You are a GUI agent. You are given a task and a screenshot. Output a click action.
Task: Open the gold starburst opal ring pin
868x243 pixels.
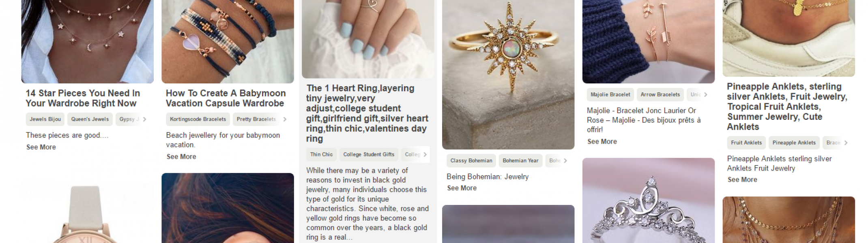[x=508, y=75]
